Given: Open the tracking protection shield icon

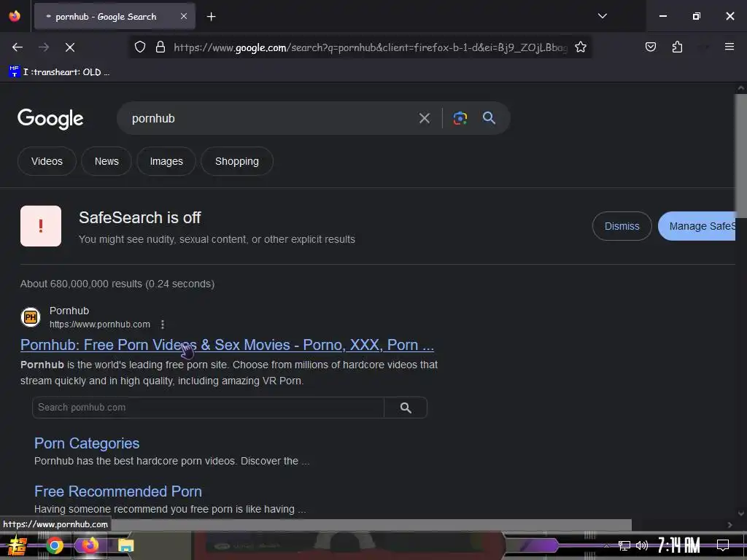Looking at the screenshot, I should [x=139, y=47].
